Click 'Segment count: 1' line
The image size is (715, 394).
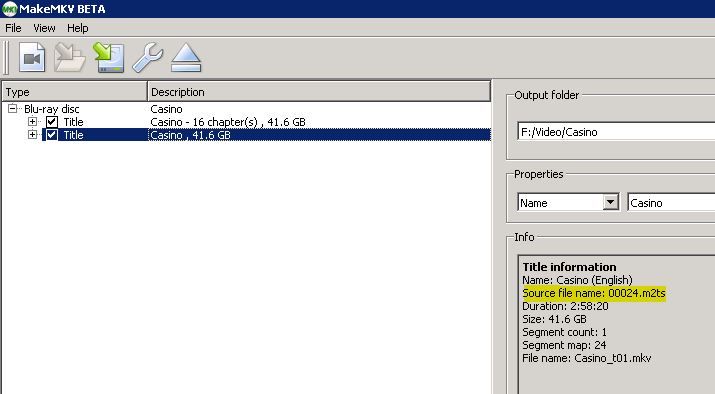(565, 332)
